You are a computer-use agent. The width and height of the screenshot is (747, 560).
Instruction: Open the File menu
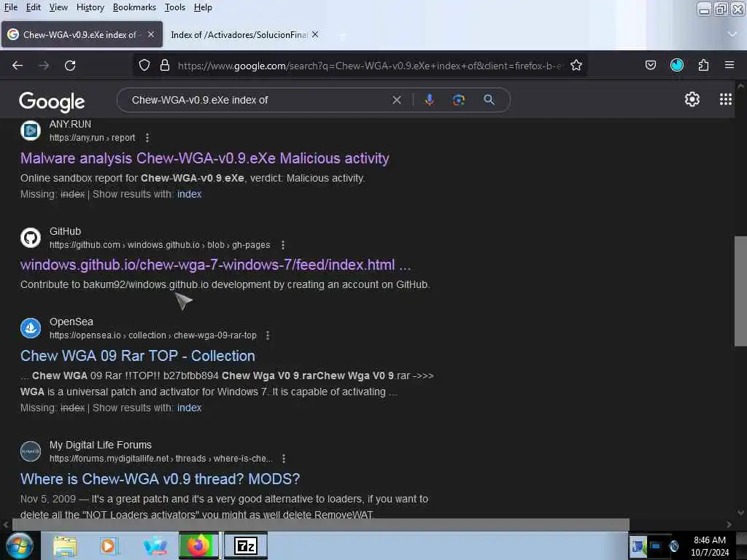(10, 7)
